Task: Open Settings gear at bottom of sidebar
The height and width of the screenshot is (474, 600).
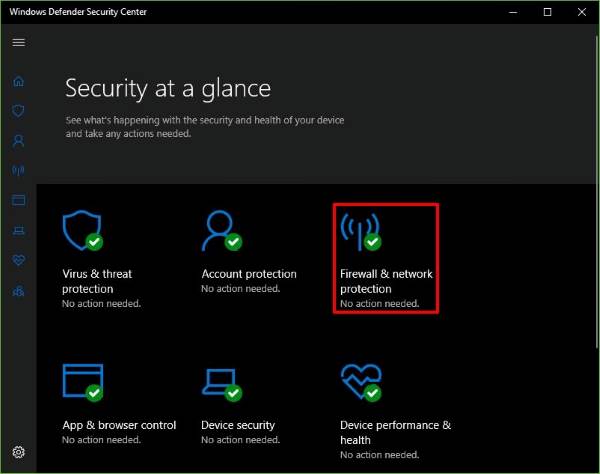Action: point(18,452)
